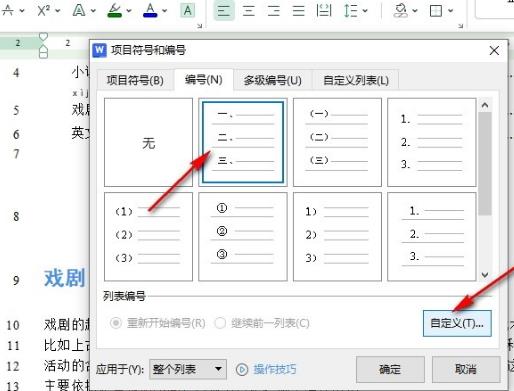
Task: Select the distributed alignment icon
Action: click(323, 10)
